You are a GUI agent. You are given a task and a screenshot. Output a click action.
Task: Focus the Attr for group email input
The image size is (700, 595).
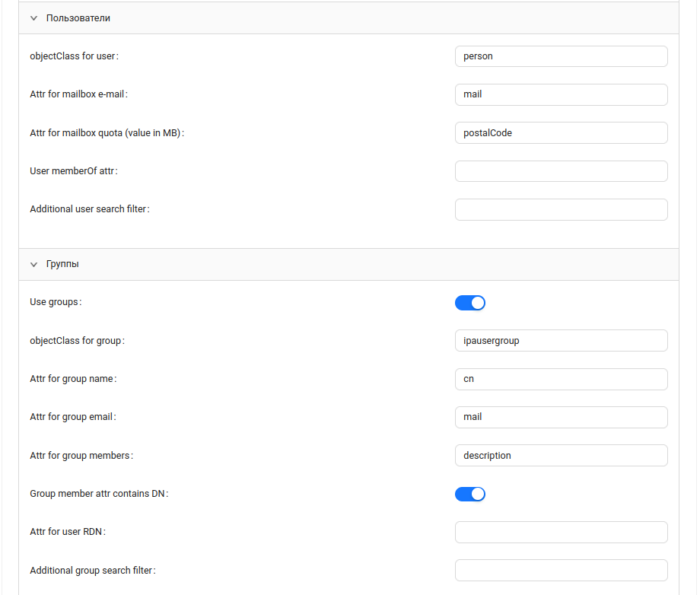click(x=561, y=417)
